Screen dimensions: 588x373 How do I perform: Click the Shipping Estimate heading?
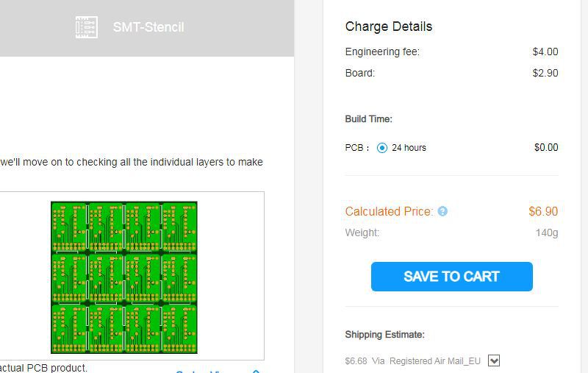(x=384, y=335)
